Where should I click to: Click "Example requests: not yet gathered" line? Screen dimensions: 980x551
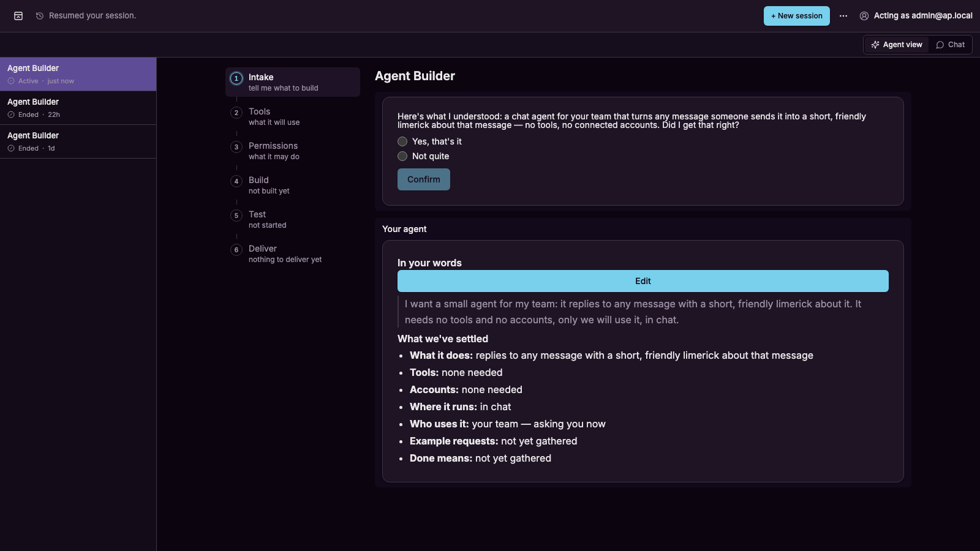[x=493, y=441]
